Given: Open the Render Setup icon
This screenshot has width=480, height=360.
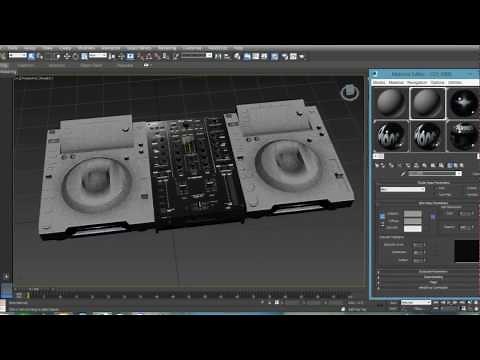Looking at the screenshot, I should coord(285,56).
